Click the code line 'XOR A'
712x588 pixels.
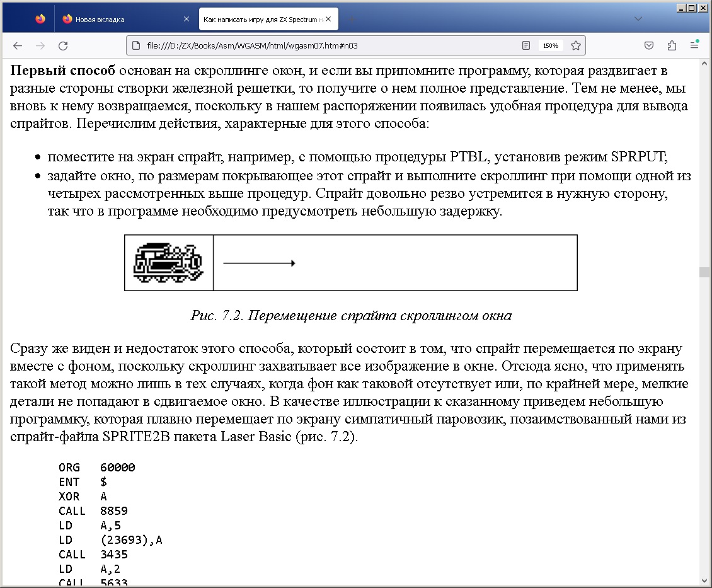pyautogui.click(x=83, y=496)
